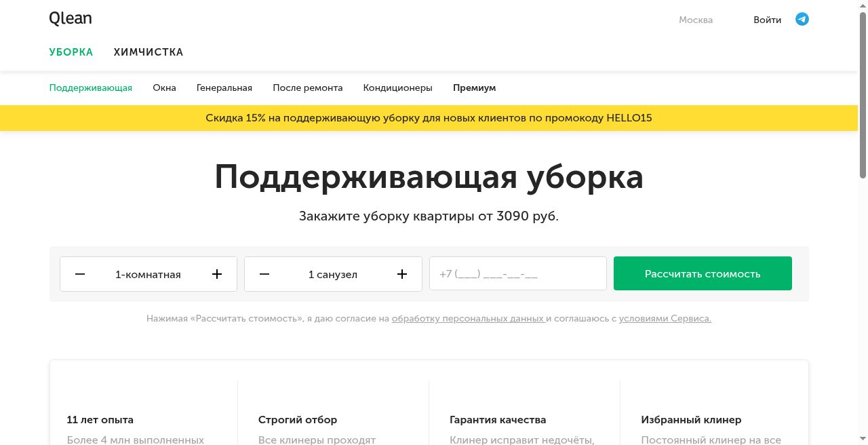868x445 pixels.
Task: Click the HELLO15 discount promo banner
Action: pos(429,118)
